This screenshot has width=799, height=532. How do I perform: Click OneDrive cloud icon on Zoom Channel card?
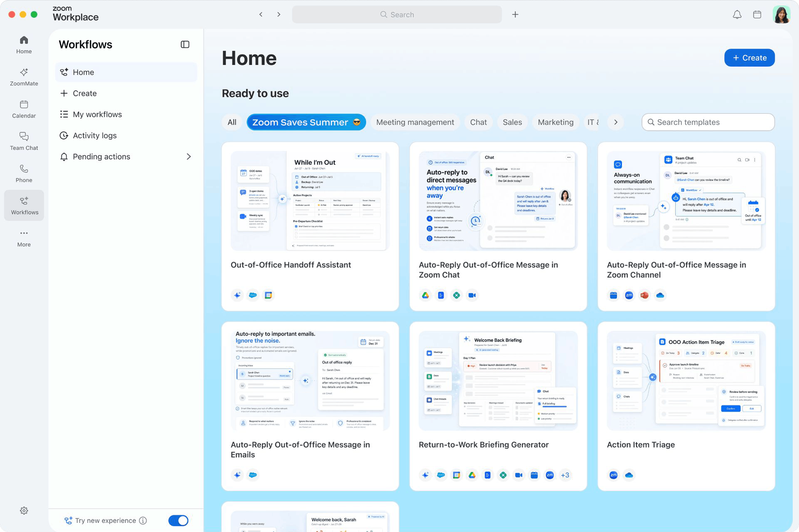point(660,295)
